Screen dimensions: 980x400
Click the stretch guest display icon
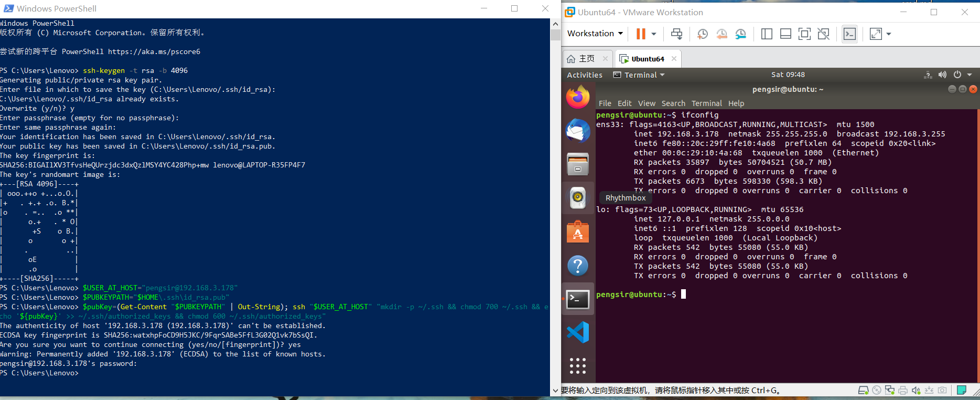[x=876, y=34]
